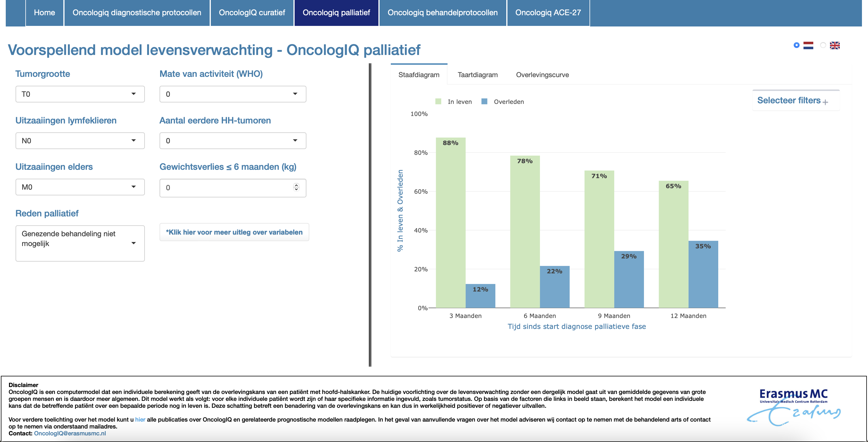This screenshot has height=442, width=868.
Task: Select the Oncologiq palliatief menu
Action: (336, 13)
